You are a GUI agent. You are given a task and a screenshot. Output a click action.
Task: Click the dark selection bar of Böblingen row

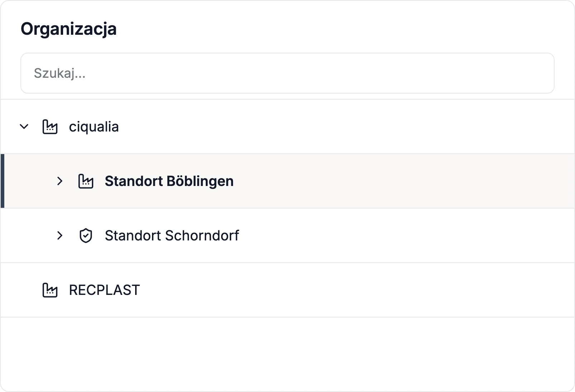[3, 181]
